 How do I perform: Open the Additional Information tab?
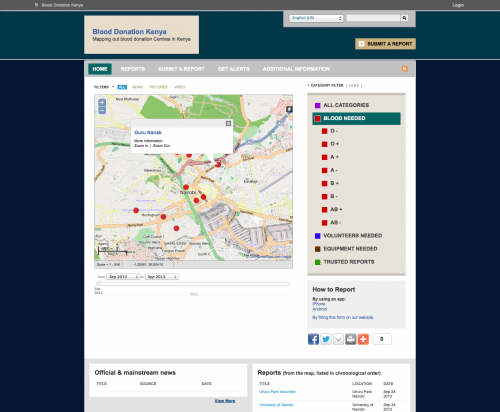296,69
